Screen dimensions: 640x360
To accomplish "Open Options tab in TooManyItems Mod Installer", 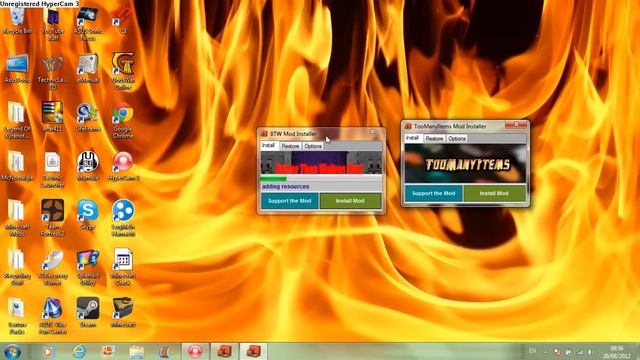I will (x=457, y=139).
